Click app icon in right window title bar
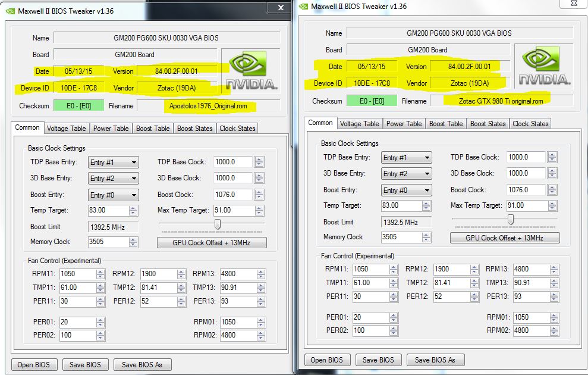 coord(304,7)
